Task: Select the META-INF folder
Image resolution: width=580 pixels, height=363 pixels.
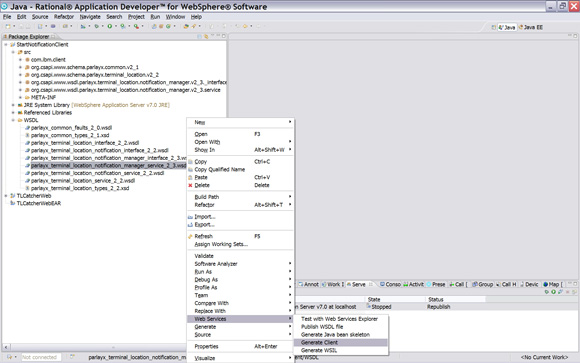Action: point(43,97)
